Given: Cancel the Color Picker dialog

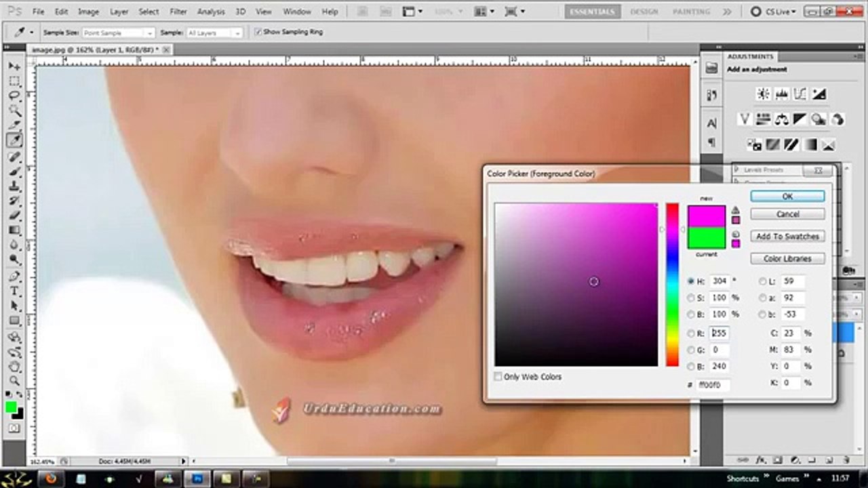Looking at the screenshot, I should point(787,214).
